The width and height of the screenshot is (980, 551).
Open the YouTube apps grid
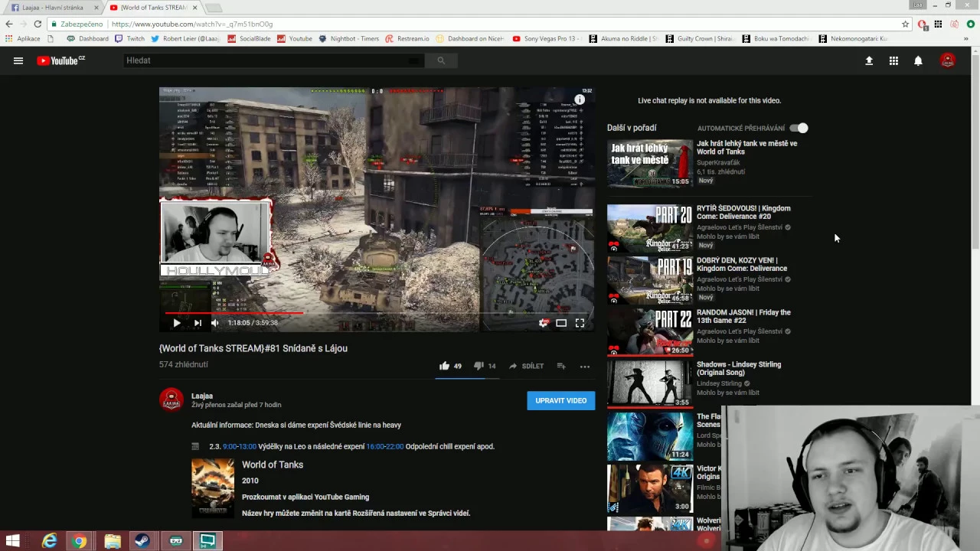click(x=893, y=60)
